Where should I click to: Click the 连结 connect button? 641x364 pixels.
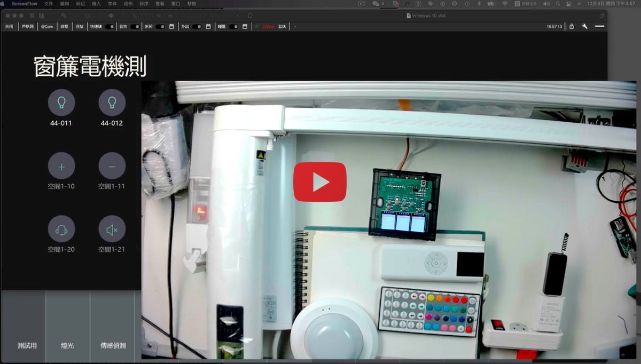(x=79, y=26)
